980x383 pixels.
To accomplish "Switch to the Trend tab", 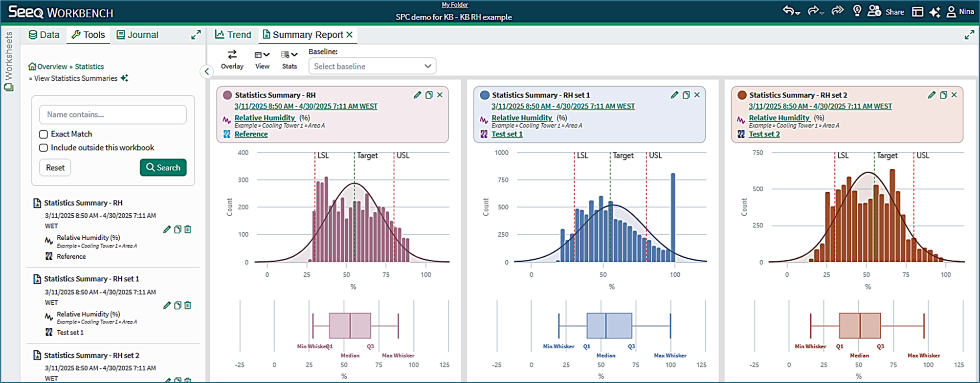I will (x=233, y=35).
